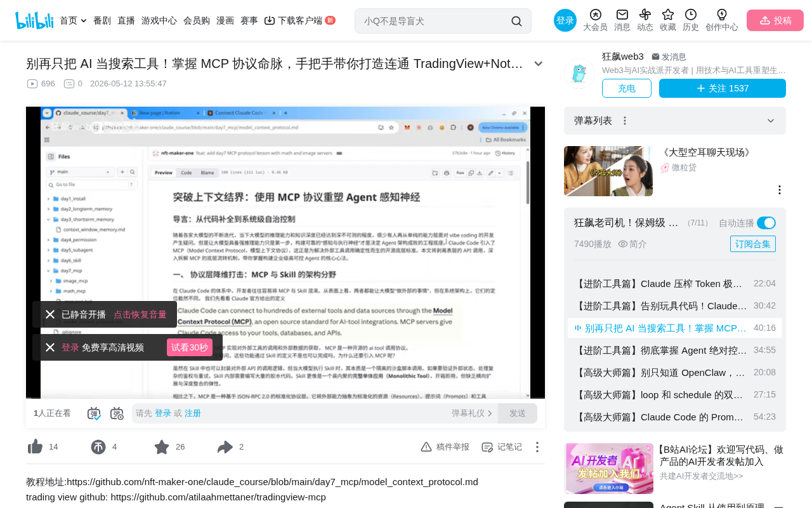
Task: Open the 大型空耳聊天现场 thumbnail
Action: tap(608, 171)
